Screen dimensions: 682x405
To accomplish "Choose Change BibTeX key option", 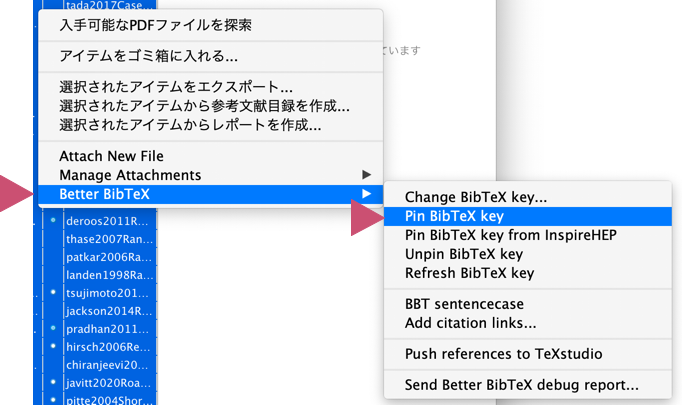I will point(476,197).
